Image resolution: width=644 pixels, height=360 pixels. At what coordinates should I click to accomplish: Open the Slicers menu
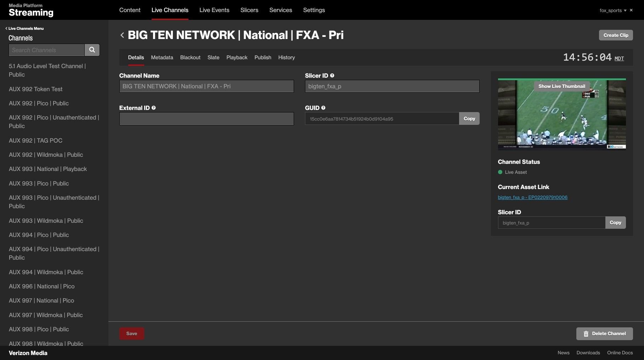click(249, 10)
